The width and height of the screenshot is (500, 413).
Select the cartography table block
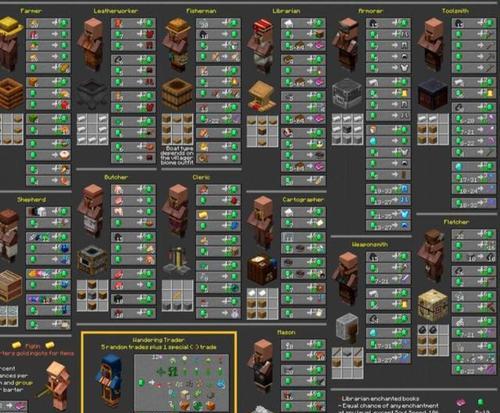[262, 269]
